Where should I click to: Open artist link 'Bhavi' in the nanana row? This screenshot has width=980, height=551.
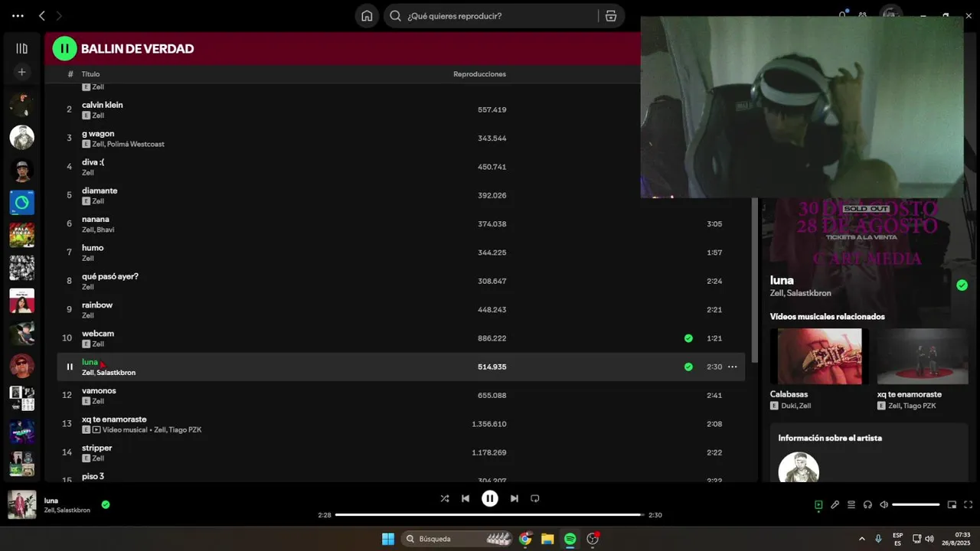point(106,230)
